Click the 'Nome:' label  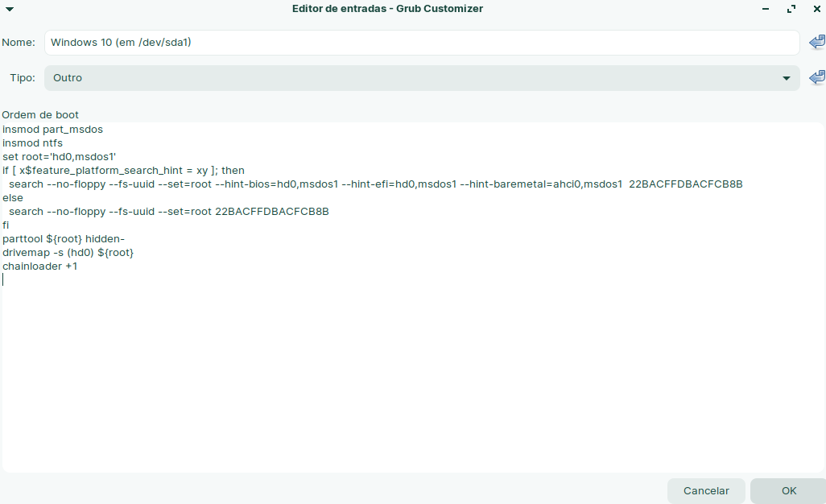tap(19, 42)
